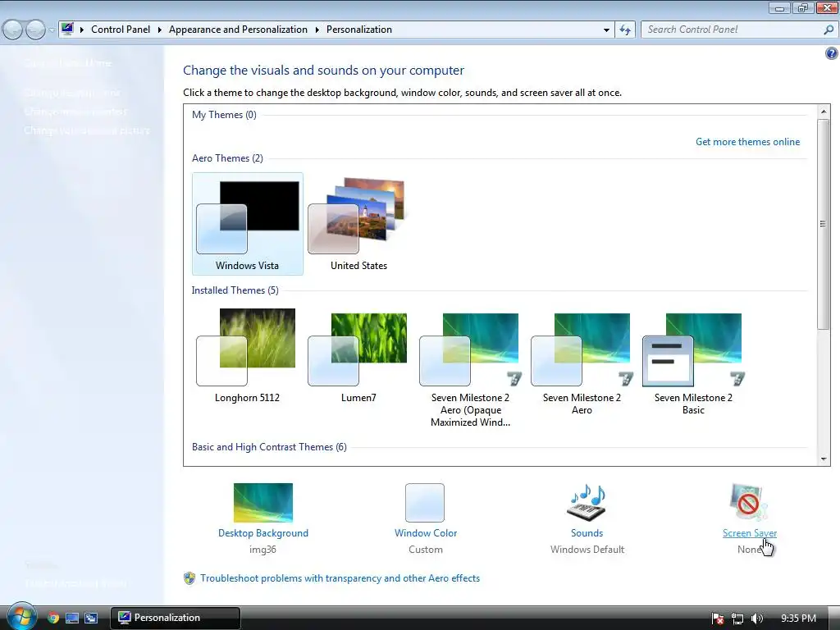Open Screen Saver icon
Viewport: 840px width, 630px height.
pyautogui.click(x=748, y=503)
